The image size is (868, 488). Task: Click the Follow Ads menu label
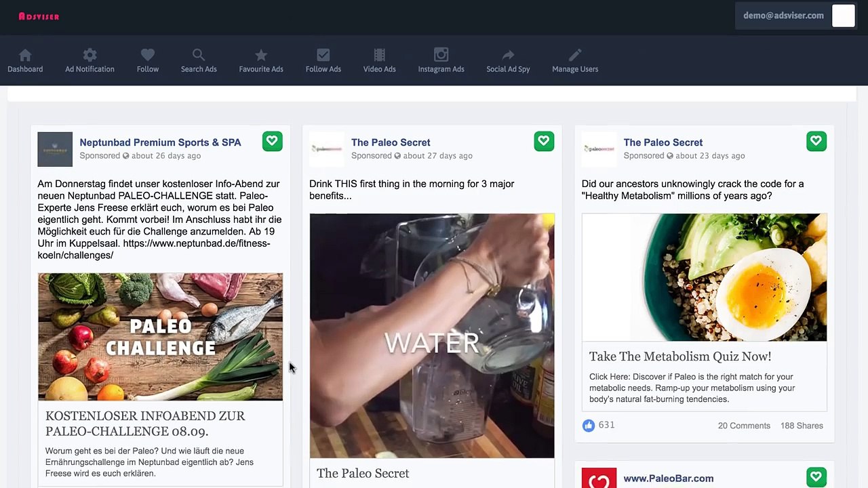[323, 69]
